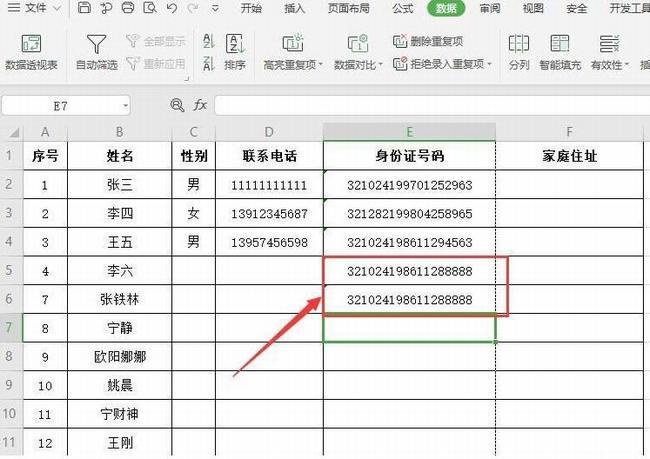650x459 pixels.
Task: Sort descending with Z-A icon
Action: tap(209, 63)
